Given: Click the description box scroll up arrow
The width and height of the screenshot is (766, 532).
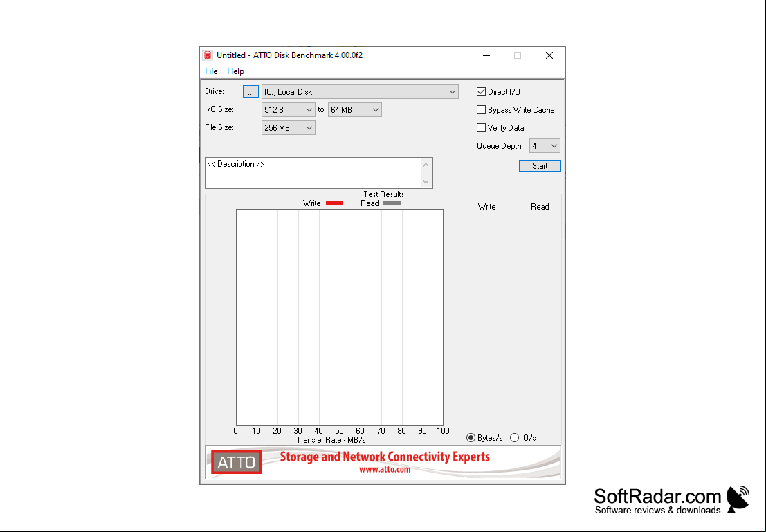Looking at the screenshot, I should click(426, 165).
